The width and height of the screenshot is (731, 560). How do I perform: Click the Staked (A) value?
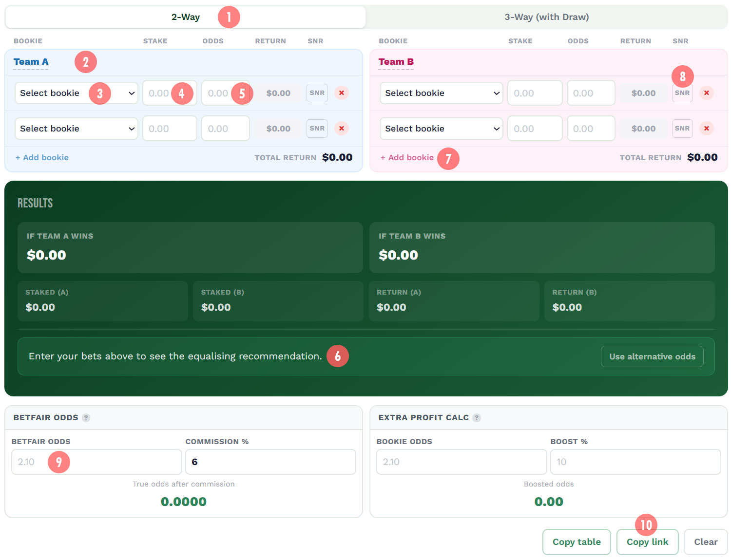point(40,307)
